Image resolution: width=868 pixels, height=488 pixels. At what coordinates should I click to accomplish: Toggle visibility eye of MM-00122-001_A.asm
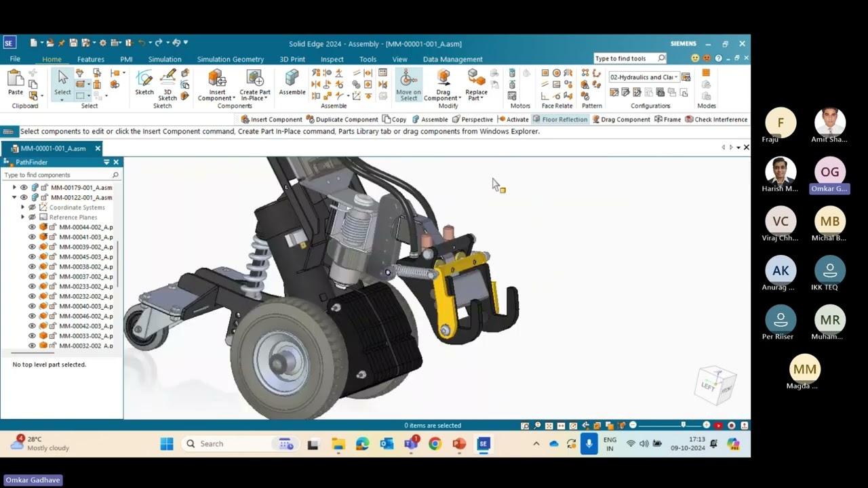(24, 198)
